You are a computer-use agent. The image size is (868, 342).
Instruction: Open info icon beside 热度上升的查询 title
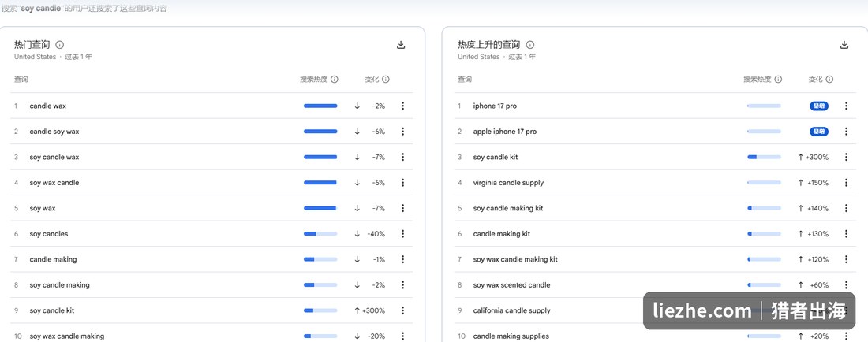pyautogui.click(x=530, y=45)
